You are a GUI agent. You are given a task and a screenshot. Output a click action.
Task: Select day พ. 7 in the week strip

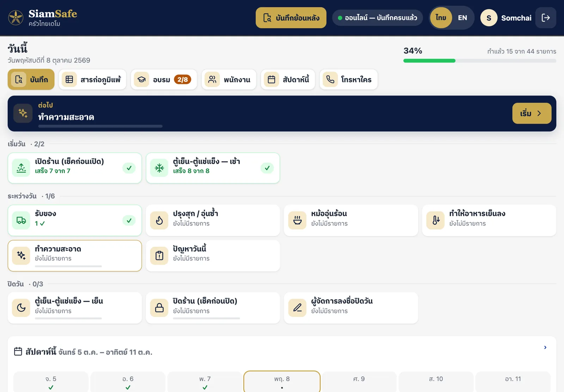click(x=205, y=382)
